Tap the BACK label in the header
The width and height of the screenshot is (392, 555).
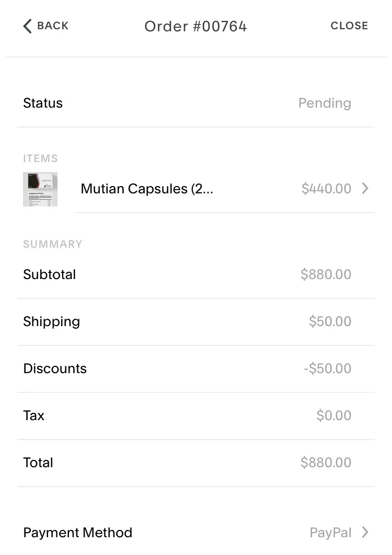tap(53, 26)
